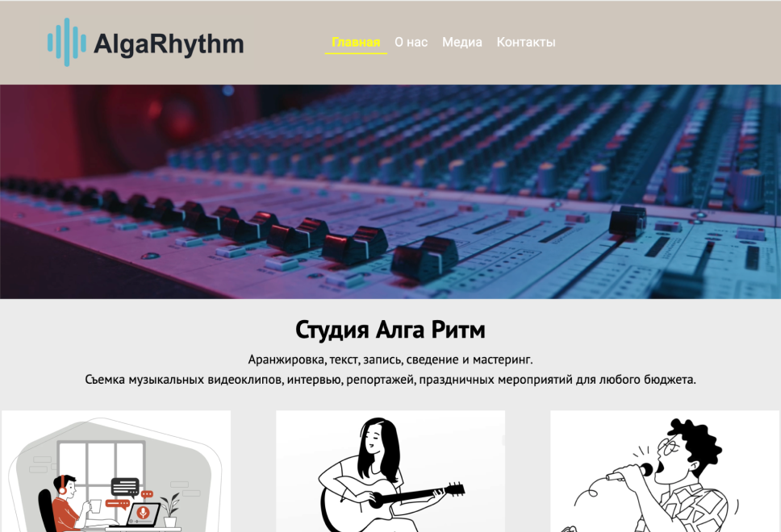Click the red microphone icon on the laptop screen
781x532 pixels.
pos(143,512)
